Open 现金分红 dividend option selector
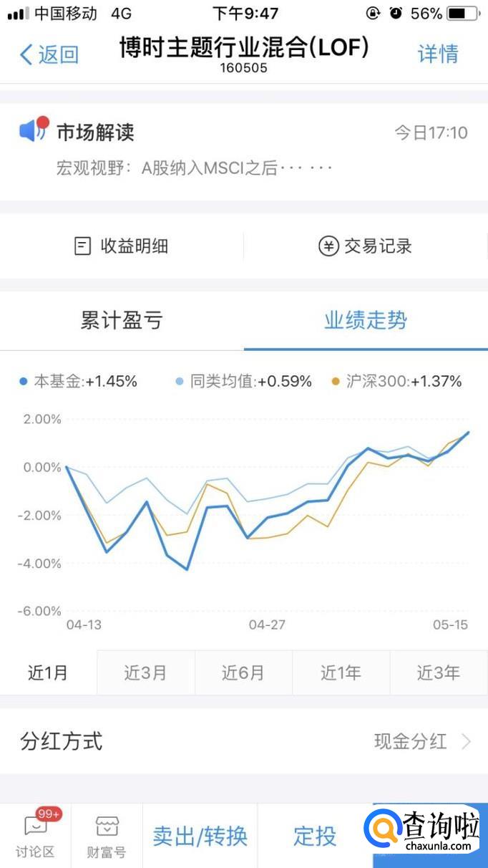The width and height of the screenshot is (488, 868). 411,741
